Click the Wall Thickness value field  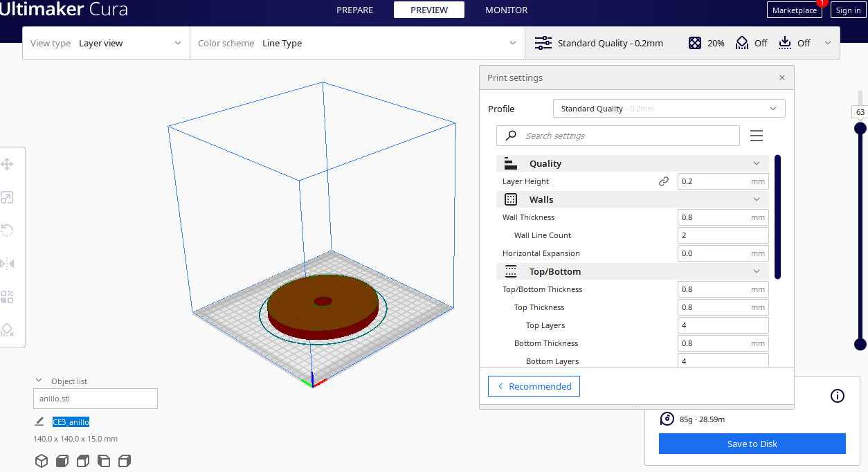click(723, 217)
